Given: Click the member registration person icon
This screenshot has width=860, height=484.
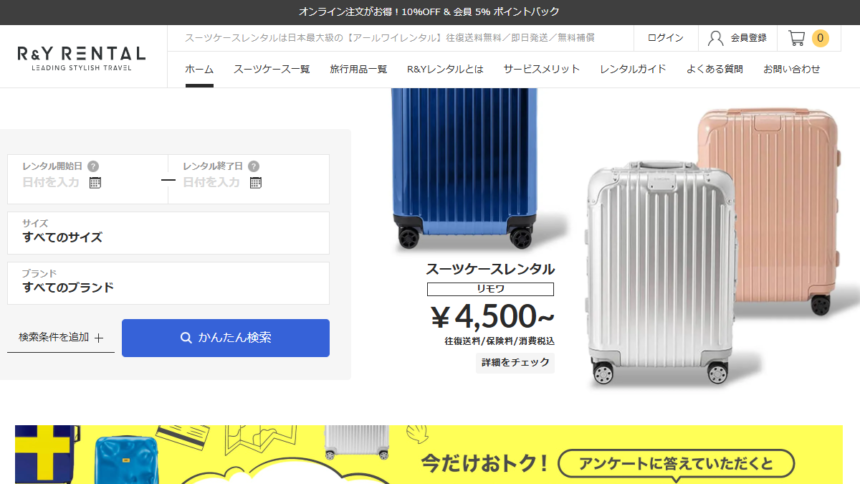Looking at the screenshot, I should pyautogui.click(x=715, y=38).
